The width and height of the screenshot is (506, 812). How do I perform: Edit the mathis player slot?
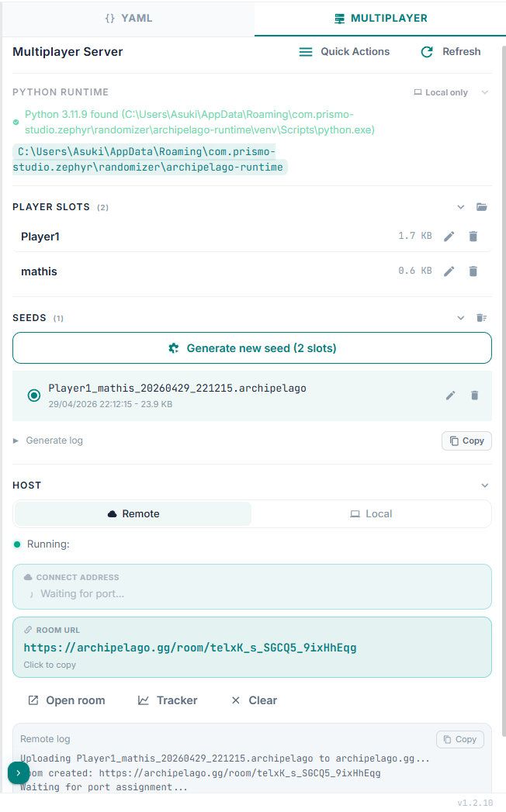tap(449, 271)
